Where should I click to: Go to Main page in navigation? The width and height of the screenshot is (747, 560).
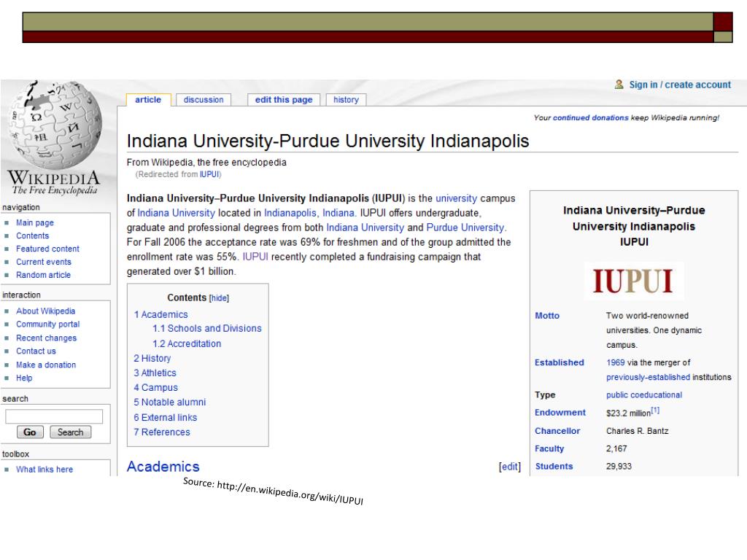pyautogui.click(x=35, y=222)
